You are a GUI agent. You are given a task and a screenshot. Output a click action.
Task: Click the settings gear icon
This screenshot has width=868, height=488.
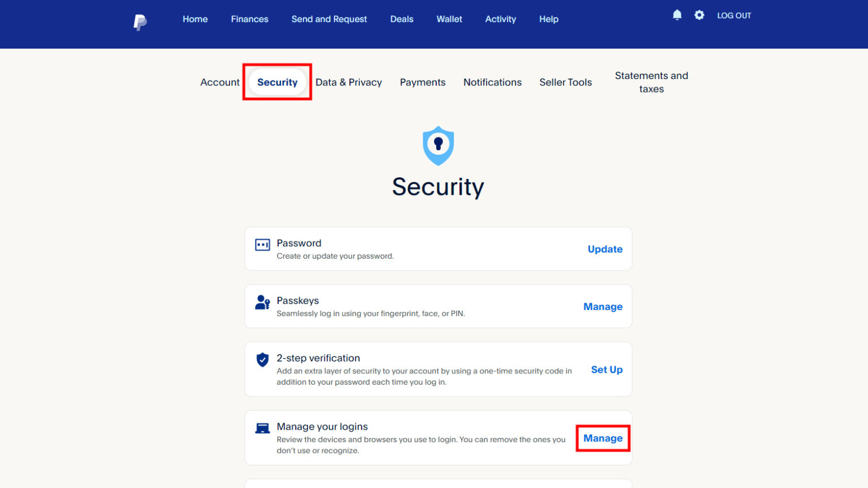699,15
